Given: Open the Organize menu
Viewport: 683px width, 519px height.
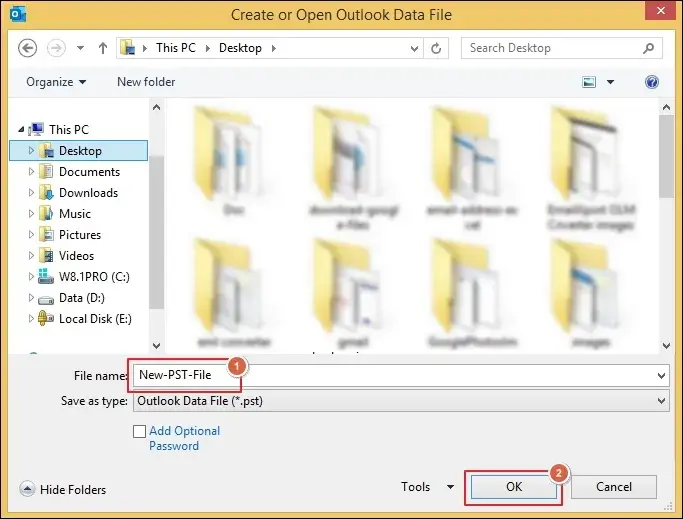Looking at the screenshot, I should pyautogui.click(x=56, y=82).
